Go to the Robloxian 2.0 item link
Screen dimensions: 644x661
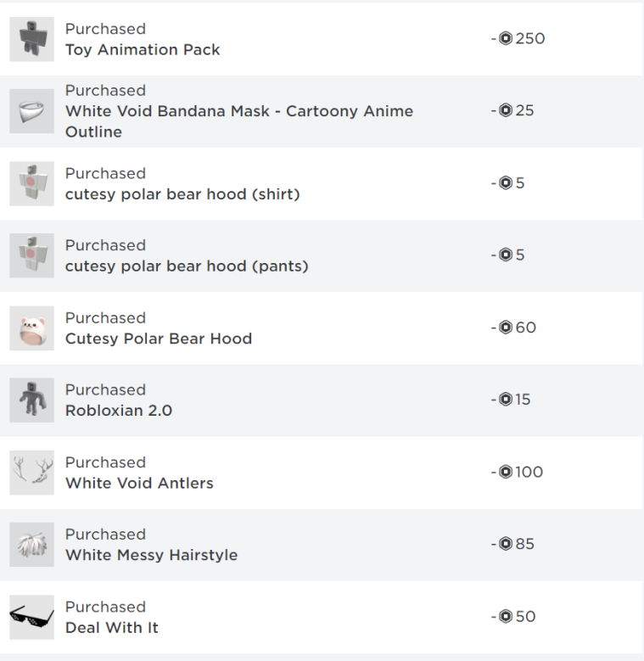(x=119, y=411)
